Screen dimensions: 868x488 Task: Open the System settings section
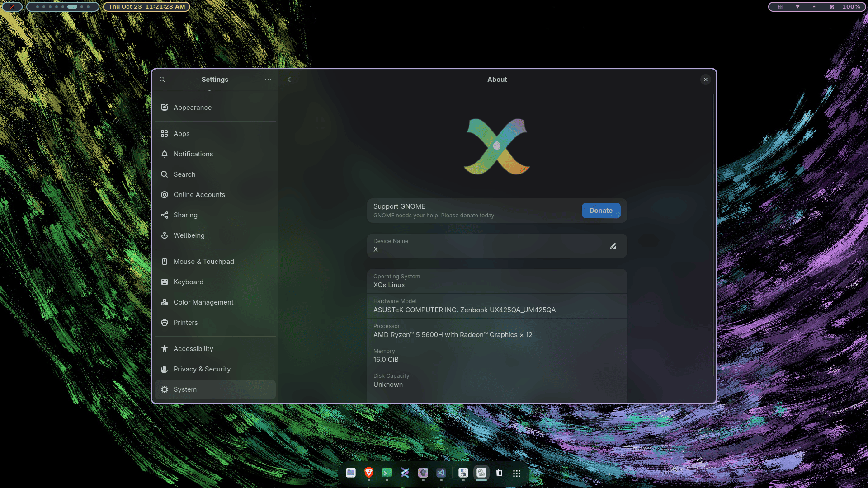[x=185, y=389]
